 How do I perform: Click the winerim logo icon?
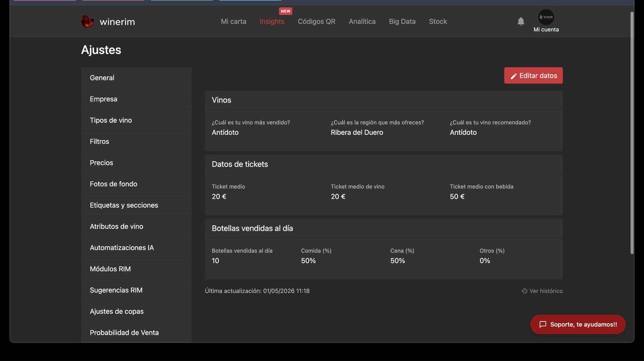88,21
